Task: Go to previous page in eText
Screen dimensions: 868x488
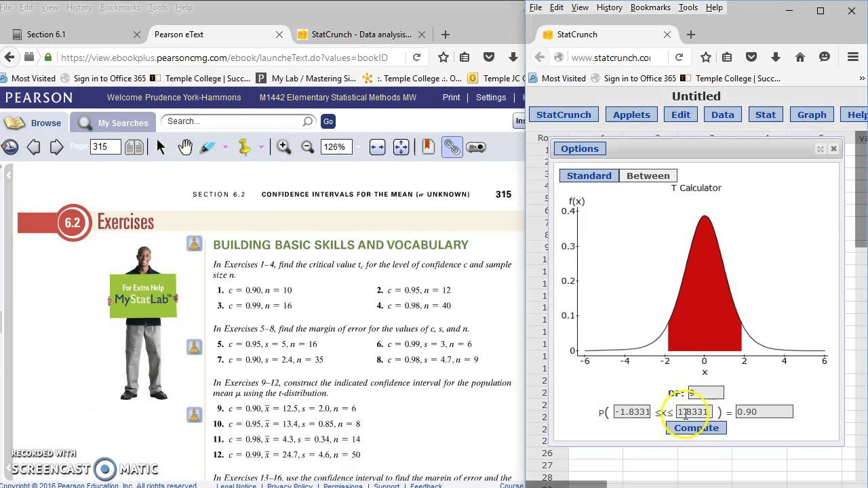Action: tap(33, 147)
